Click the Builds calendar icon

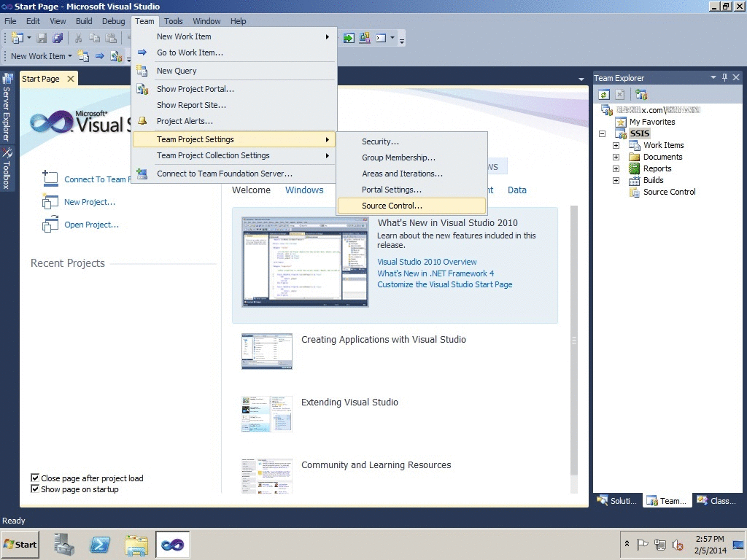pyautogui.click(x=634, y=181)
